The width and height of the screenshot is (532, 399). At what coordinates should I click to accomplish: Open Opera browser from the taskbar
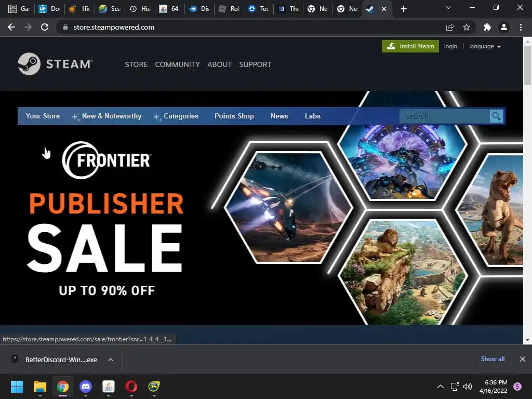pos(131,387)
